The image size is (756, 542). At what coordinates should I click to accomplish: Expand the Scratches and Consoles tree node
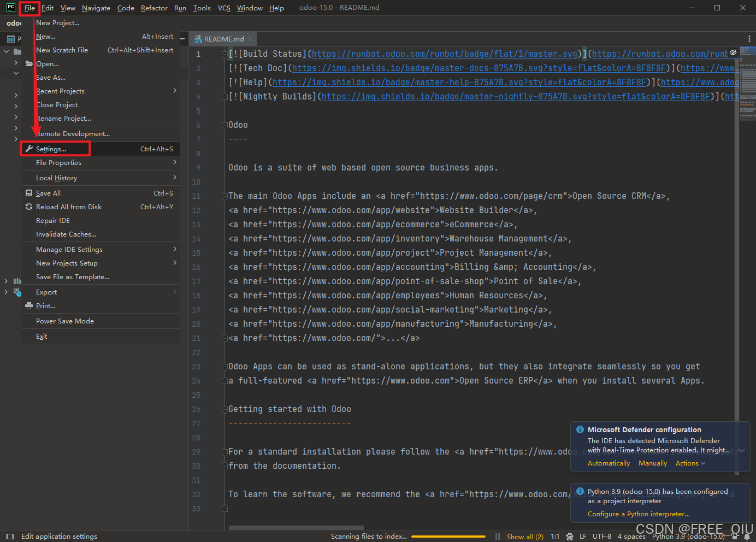tap(6, 292)
